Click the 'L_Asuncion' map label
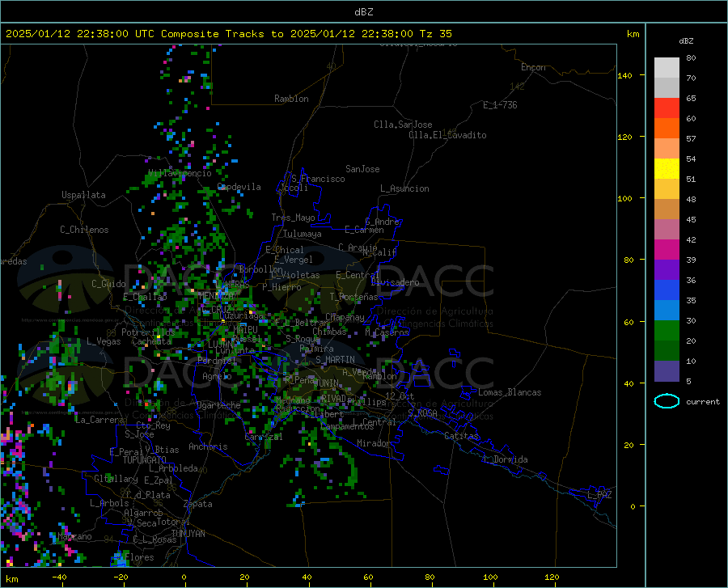 (x=404, y=188)
